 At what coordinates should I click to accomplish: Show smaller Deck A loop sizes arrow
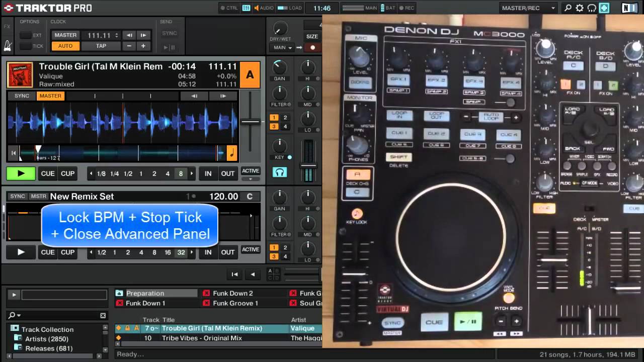pos(91,173)
